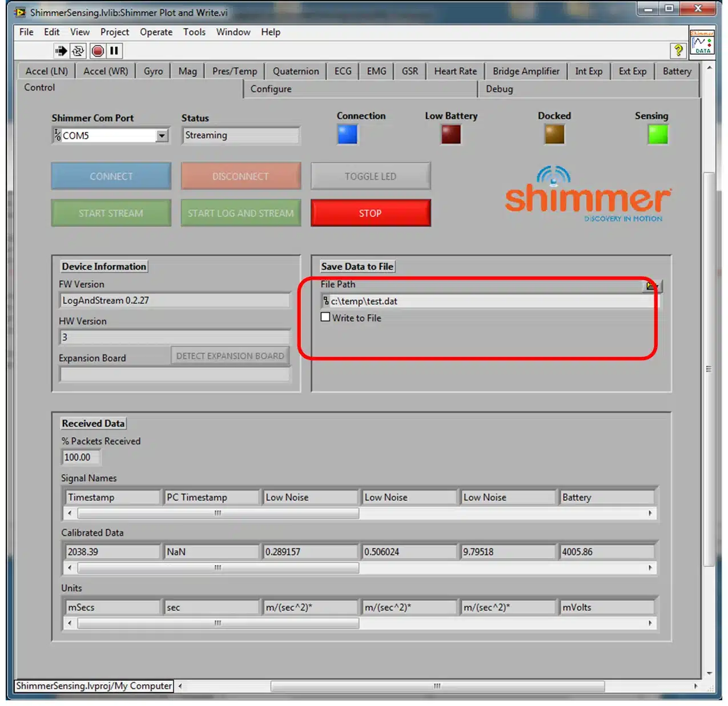The height and width of the screenshot is (706, 728).
Task: Switch to the Bridge Amplifier tab
Action: (526, 71)
